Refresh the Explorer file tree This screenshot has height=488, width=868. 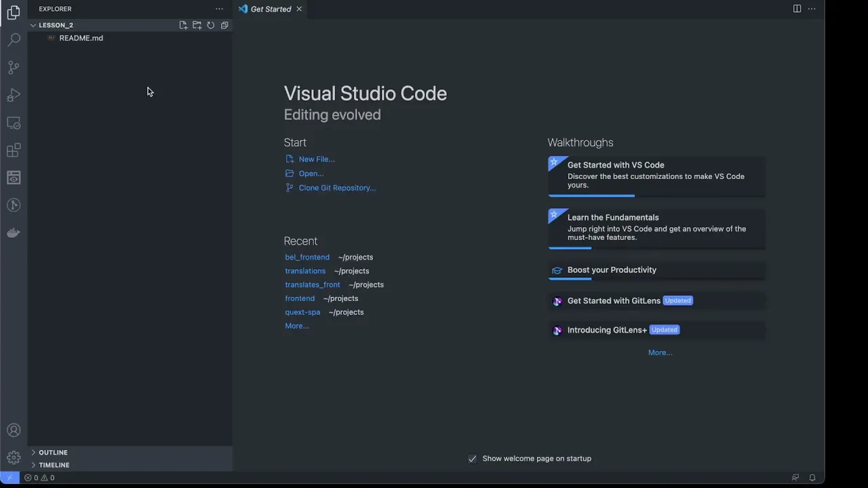[211, 25]
